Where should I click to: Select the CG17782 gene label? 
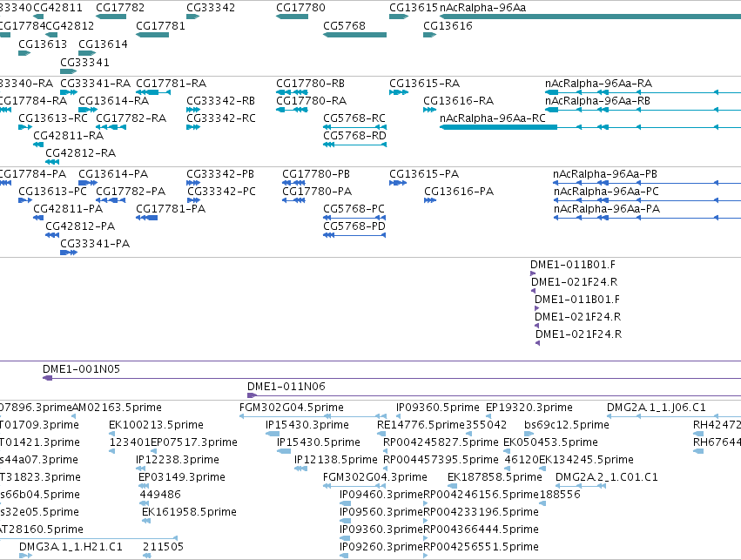120,8
